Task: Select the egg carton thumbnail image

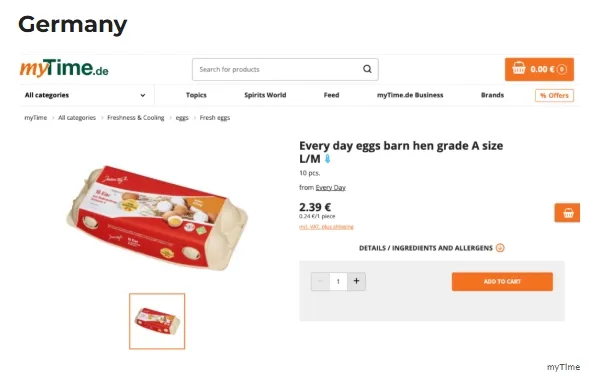Action: coord(157,321)
